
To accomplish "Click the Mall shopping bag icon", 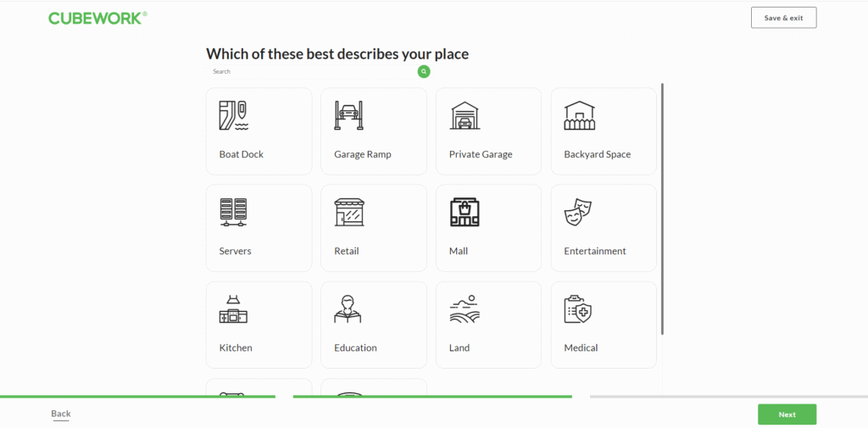I will [465, 212].
